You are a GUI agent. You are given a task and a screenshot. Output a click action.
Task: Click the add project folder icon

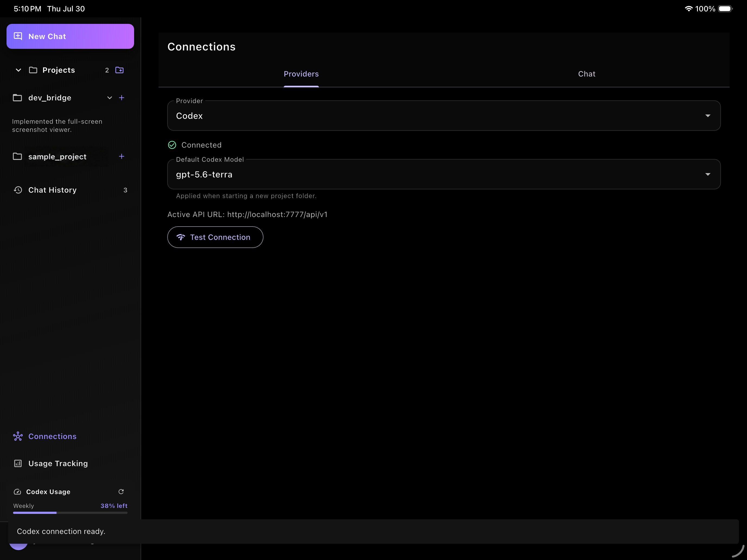tap(119, 70)
